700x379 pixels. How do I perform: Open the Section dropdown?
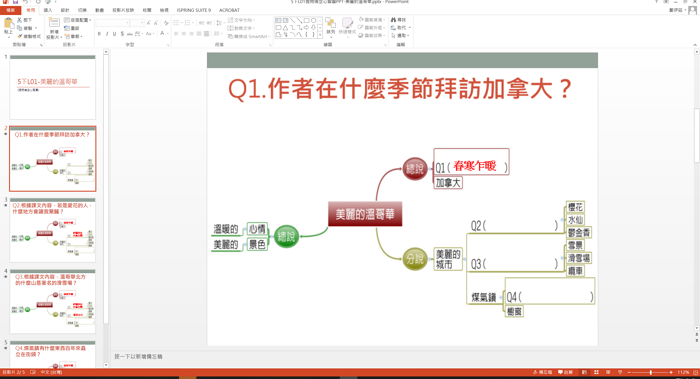[x=73, y=36]
